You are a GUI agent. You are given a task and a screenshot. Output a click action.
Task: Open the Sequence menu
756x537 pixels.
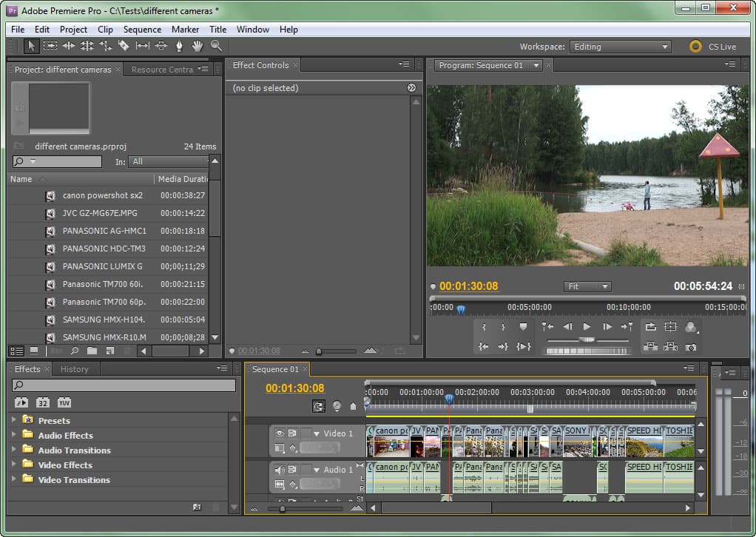point(142,30)
